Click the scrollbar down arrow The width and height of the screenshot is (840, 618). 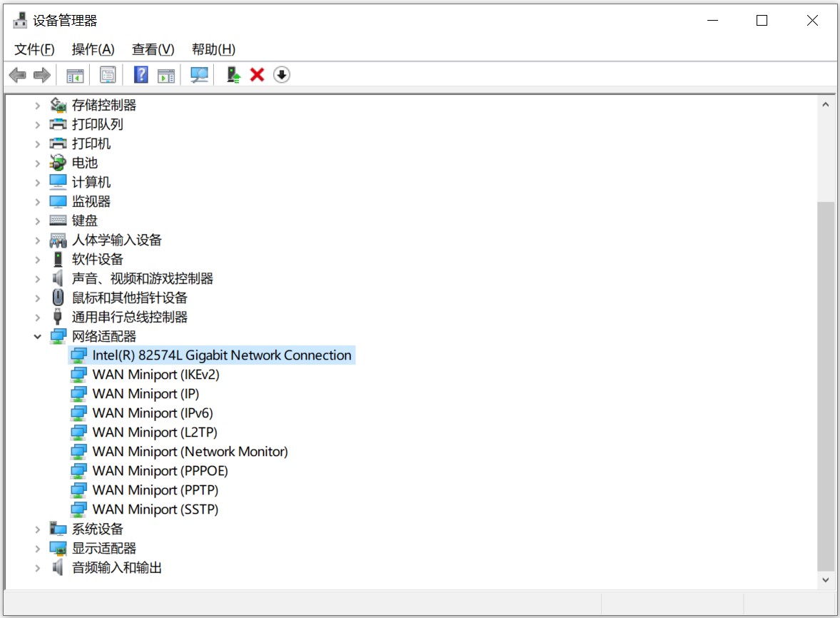[x=826, y=580]
